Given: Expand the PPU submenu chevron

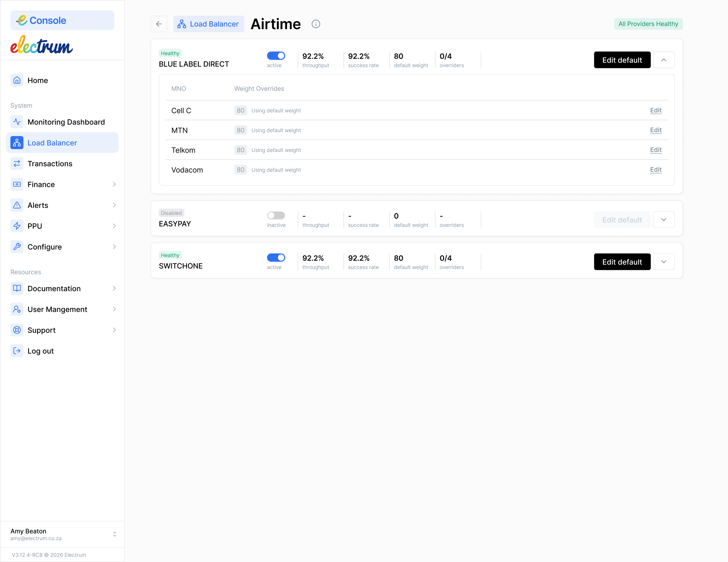Looking at the screenshot, I should [114, 226].
